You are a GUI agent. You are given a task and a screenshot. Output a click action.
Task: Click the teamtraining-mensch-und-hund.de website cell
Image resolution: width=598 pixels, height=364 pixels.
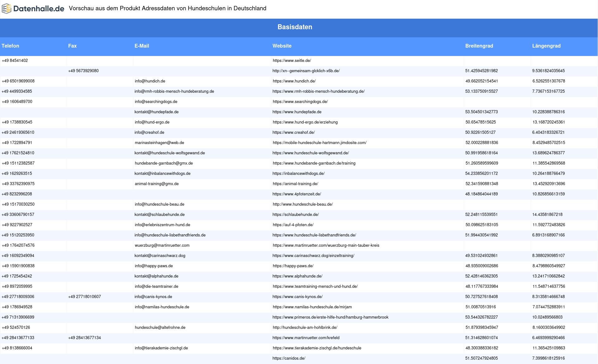tap(315, 287)
